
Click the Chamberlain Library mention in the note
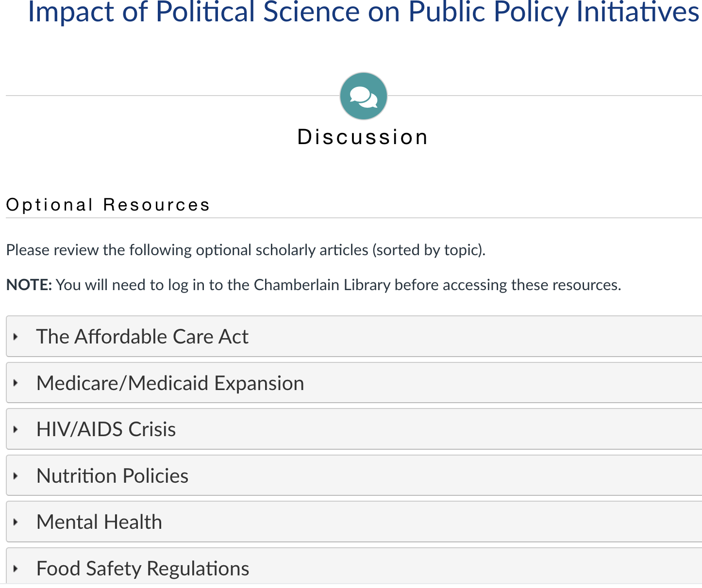coord(322,285)
